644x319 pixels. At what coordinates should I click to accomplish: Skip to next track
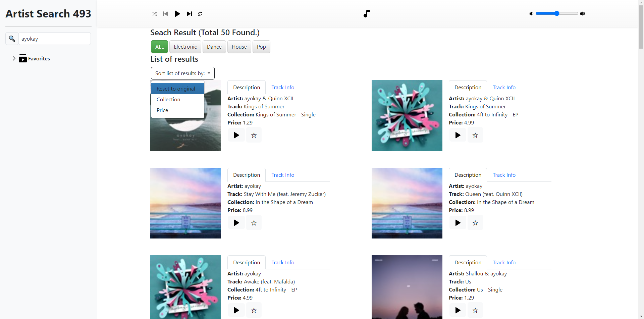[190, 14]
